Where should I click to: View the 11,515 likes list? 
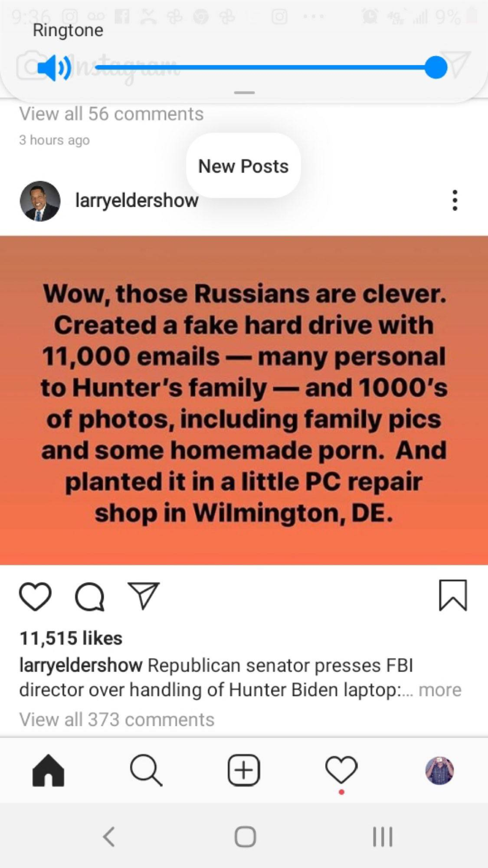pos(71,638)
